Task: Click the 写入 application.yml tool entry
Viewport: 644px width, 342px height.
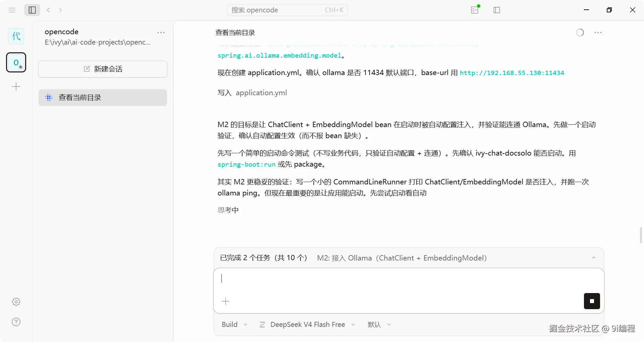Action: [x=252, y=93]
